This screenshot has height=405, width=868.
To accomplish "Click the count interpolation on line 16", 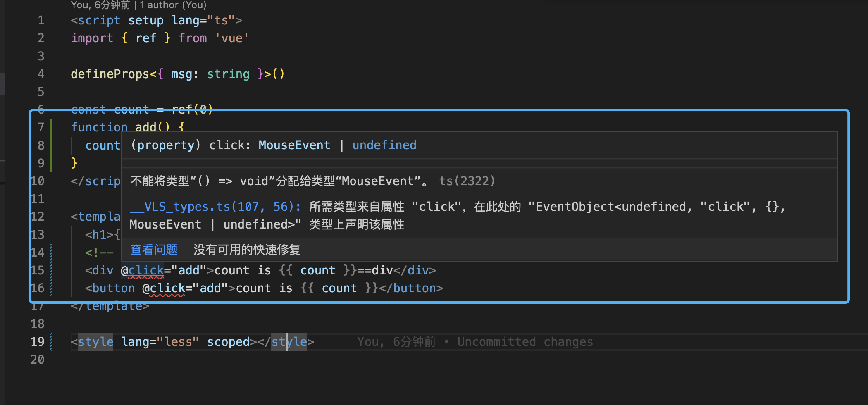I will click(x=339, y=288).
